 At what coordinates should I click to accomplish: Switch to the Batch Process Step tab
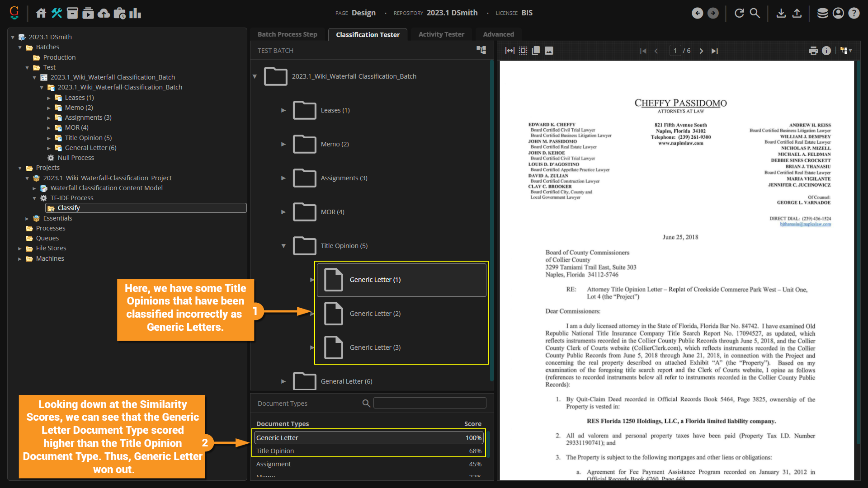click(x=287, y=34)
